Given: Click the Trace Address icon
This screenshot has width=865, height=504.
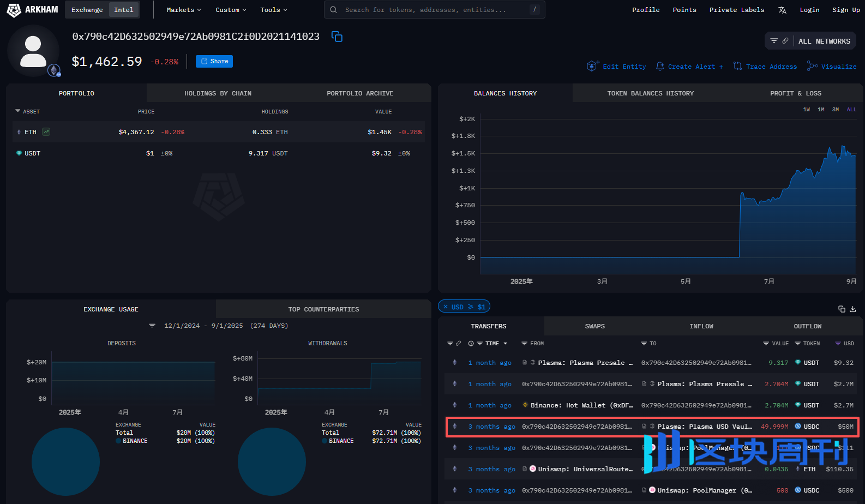Looking at the screenshot, I should point(737,66).
